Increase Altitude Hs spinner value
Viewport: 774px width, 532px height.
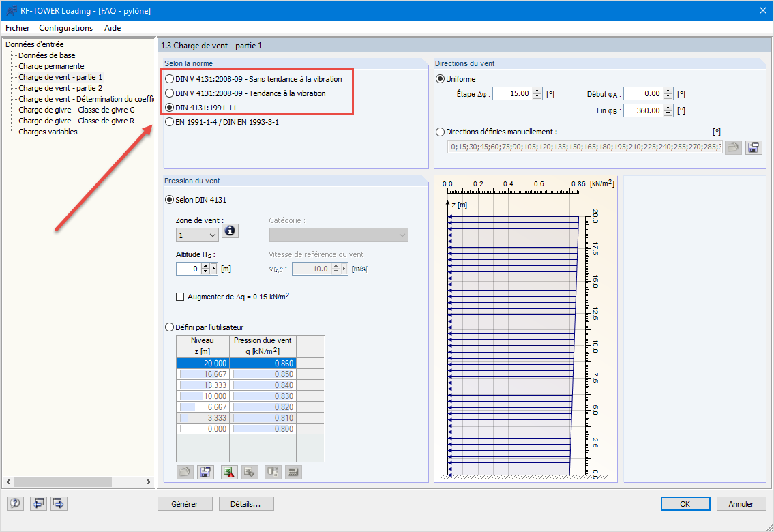pyautogui.click(x=205, y=266)
